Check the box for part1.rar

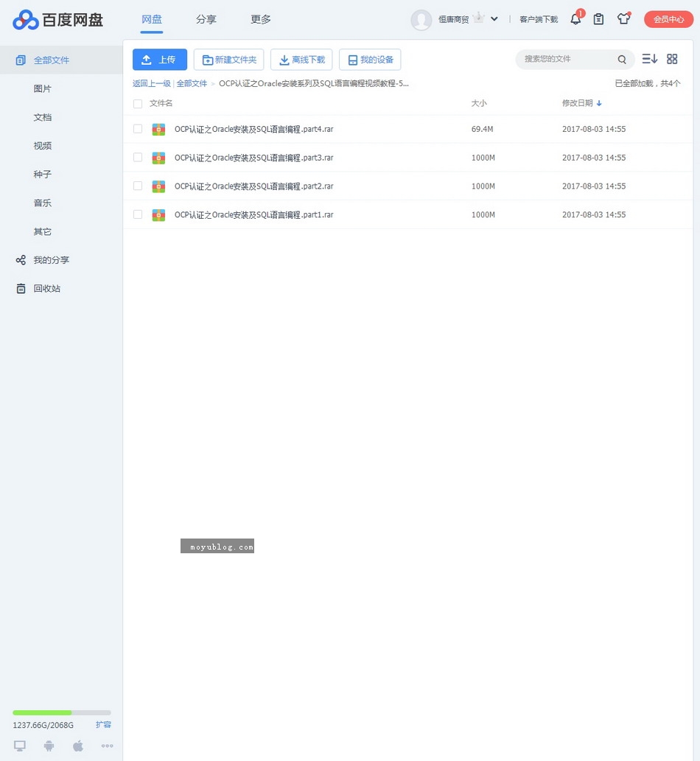click(x=138, y=214)
